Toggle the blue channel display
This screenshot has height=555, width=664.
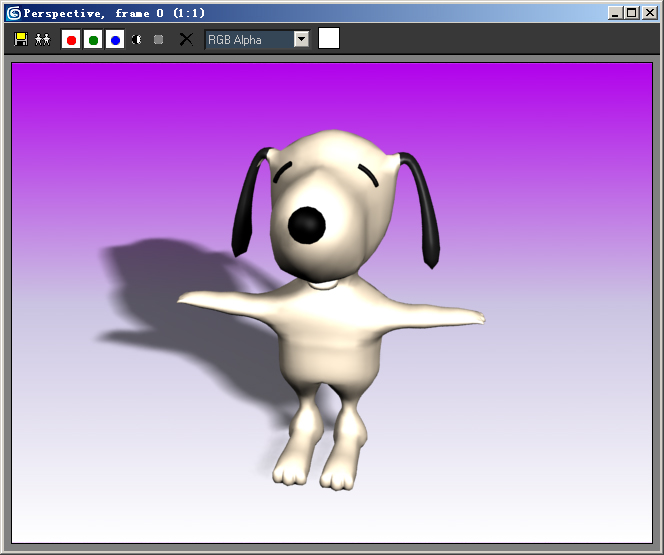(115, 39)
